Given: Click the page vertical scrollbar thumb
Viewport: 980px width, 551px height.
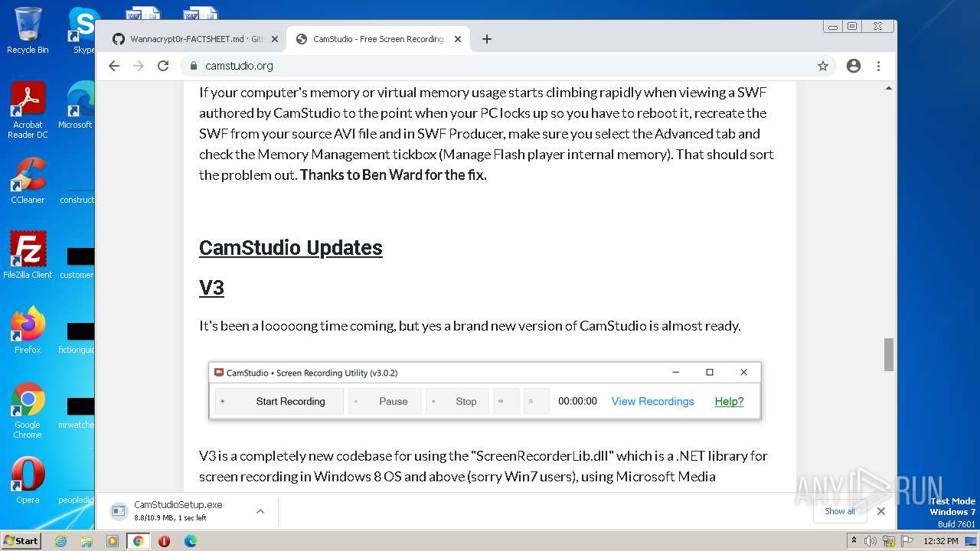Looking at the screenshot, I should [x=889, y=354].
